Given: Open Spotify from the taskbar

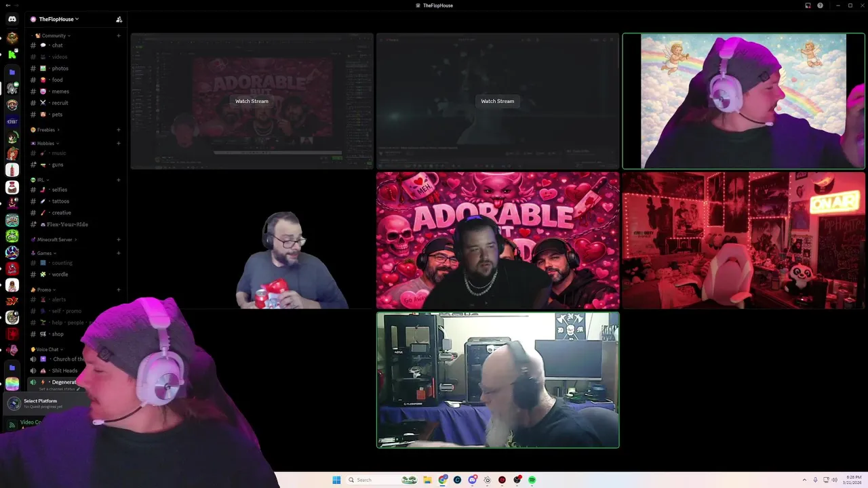Looking at the screenshot, I should (x=532, y=480).
